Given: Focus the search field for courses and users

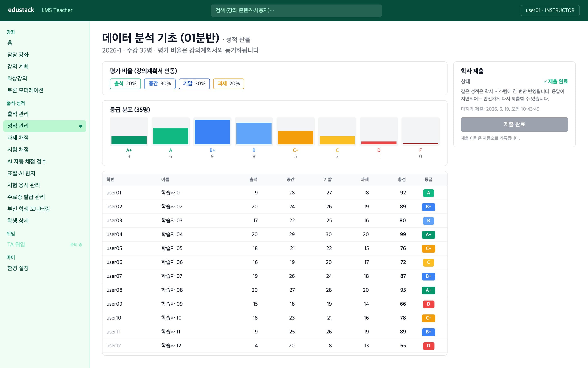Looking at the screenshot, I should point(296,10).
